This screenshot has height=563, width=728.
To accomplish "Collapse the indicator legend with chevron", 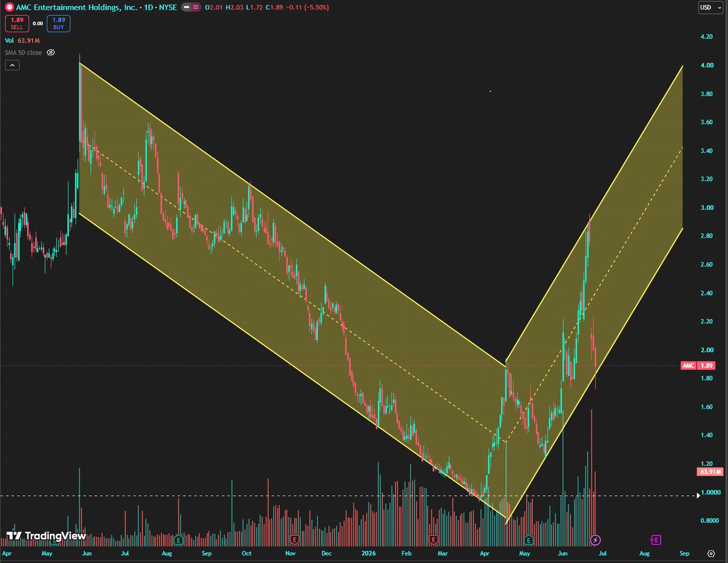I will pyautogui.click(x=12, y=65).
